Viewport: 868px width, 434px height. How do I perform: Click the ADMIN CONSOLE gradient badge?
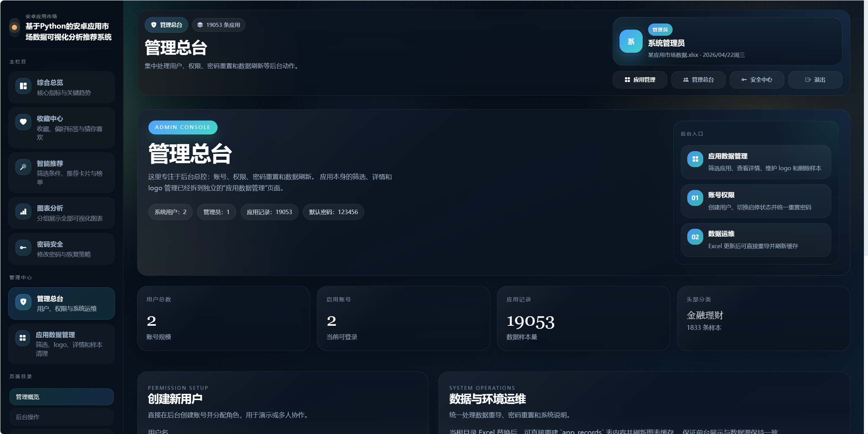(x=183, y=127)
